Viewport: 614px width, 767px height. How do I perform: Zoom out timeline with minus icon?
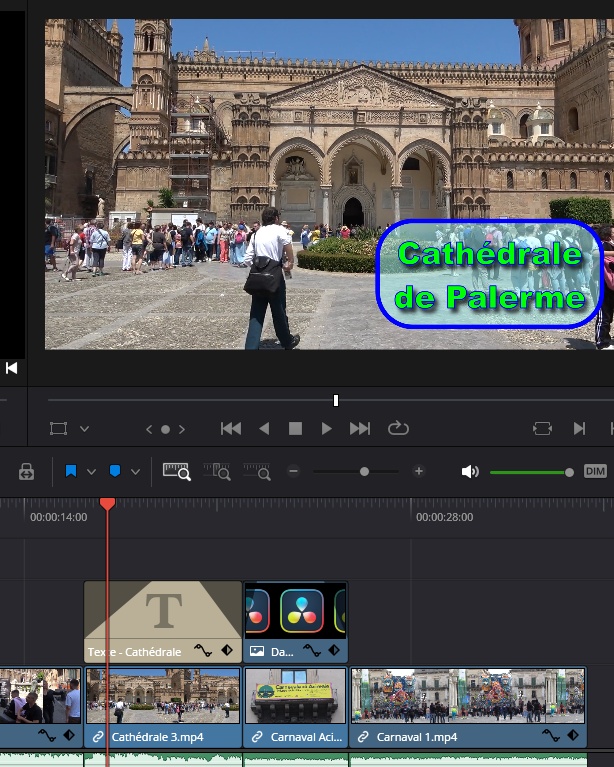point(293,471)
